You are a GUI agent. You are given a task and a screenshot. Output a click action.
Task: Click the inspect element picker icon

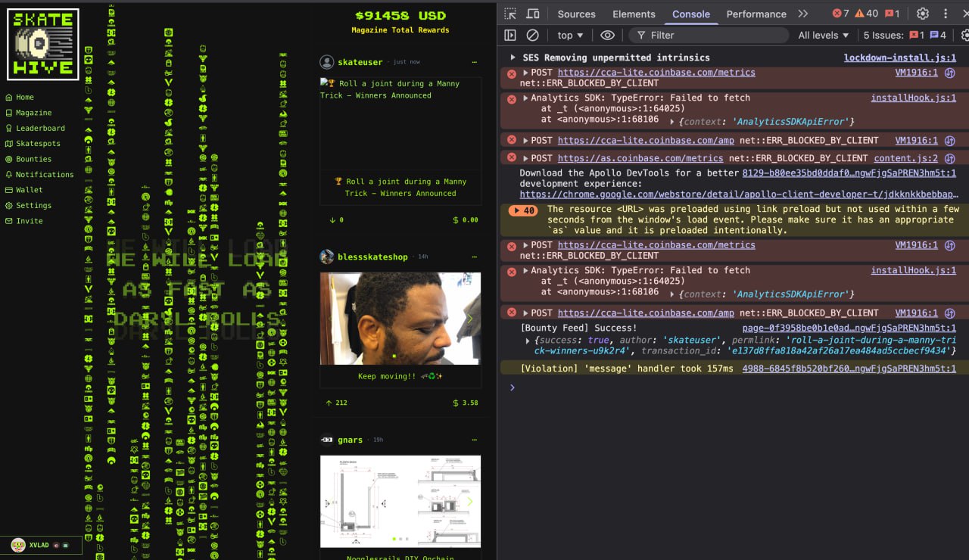[x=510, y=14]
